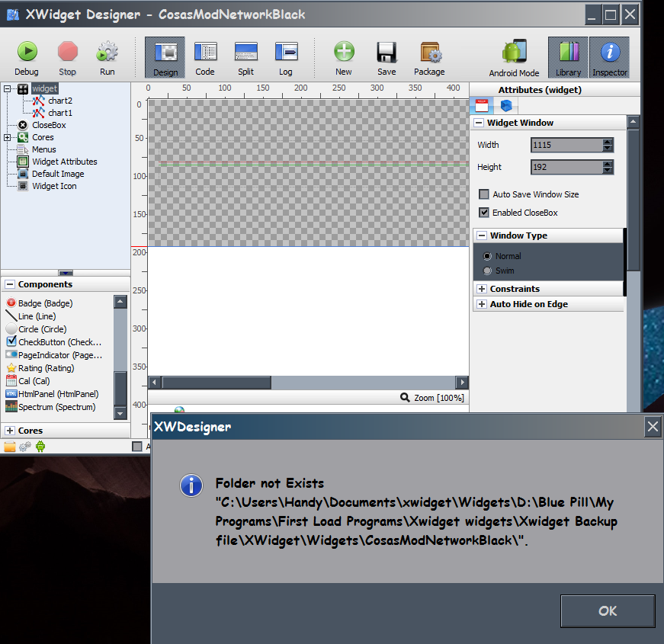Screen dimensions: 664x644
Task: Select CloseBox in the widget tree
Action: coord(49,125)
